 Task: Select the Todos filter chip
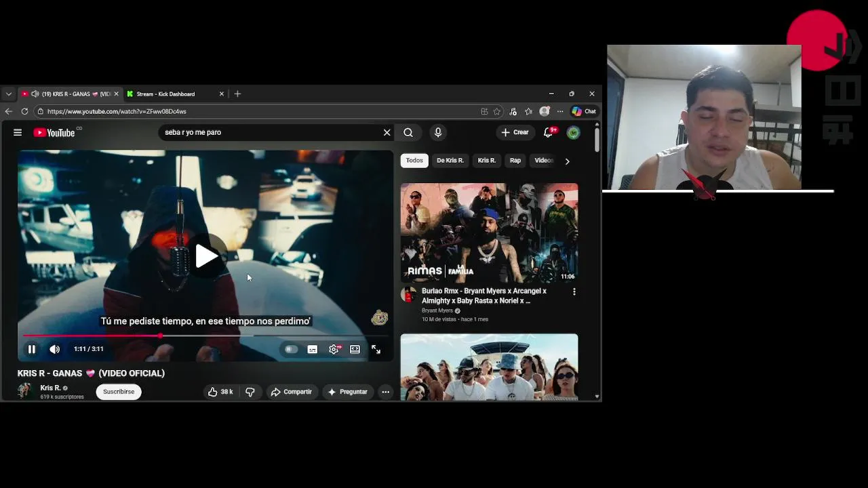tap(414, 161)
